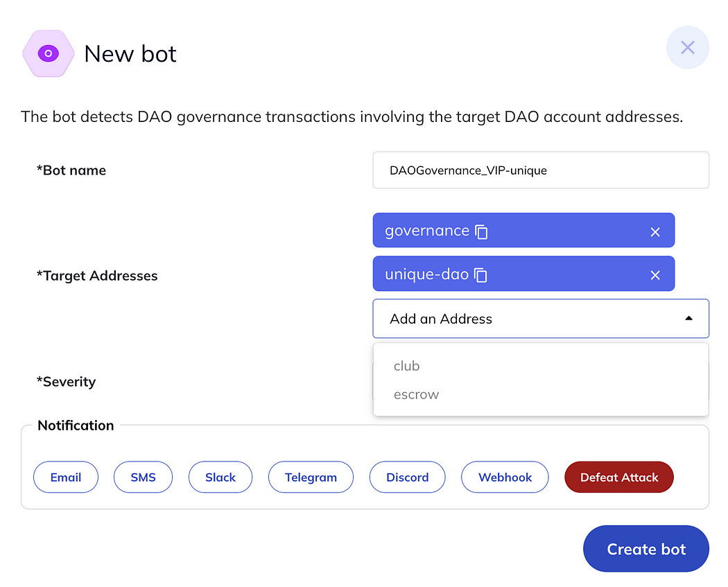728x587 pixels.
Task: Click the bot description text
Action: (x=352, y=117)
